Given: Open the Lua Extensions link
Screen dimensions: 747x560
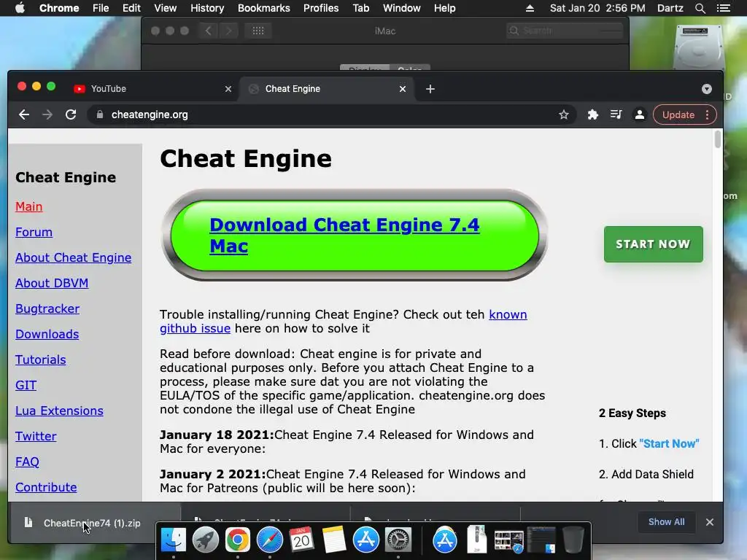Looking at the screenshot, I should pyautogui.click(x=59, y=411).
